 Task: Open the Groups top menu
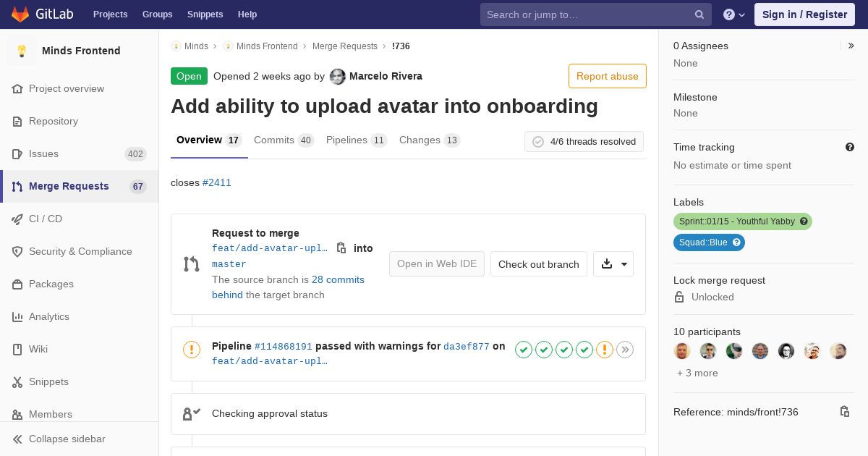coord(157,14)
